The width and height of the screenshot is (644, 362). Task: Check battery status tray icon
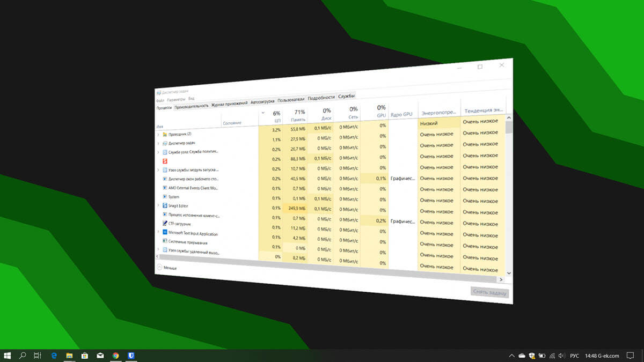tap(542, 356)
